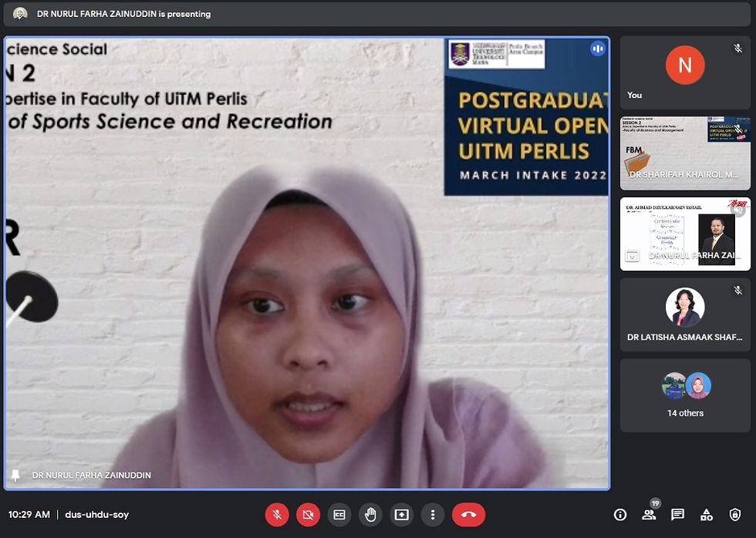This screenshot has width=756, height=538.
Task: Click DR LATISHA's profile photo avatar
Action: (685, 307)
